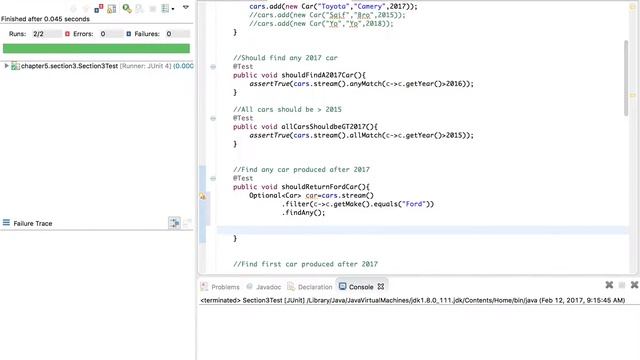Screen dimensions: 640x360
Task: Click the grayed Next Failed Test arrow
Action: pyautogui.click(x=73, y=9)
